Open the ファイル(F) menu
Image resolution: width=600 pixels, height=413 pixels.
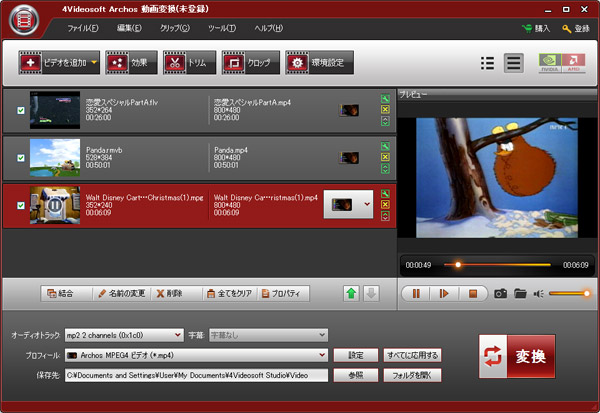[x=83, y=28]
